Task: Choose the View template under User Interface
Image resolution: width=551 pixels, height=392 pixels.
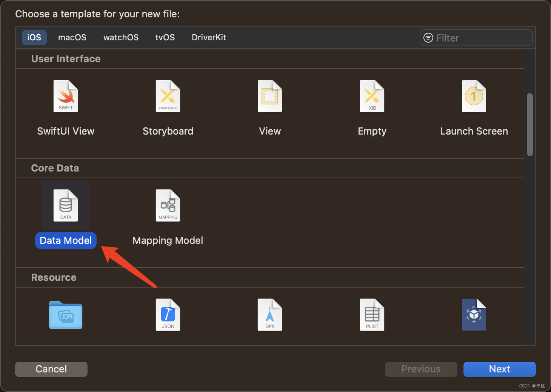Action: tap(269, 96)
